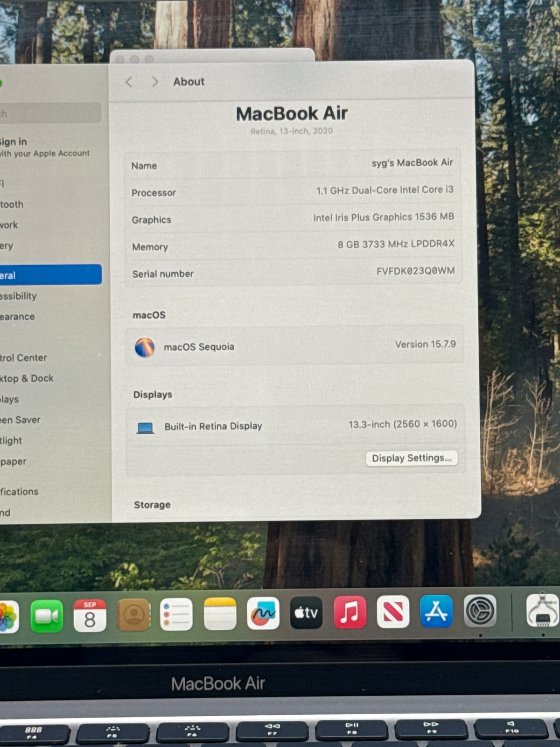
Task: Click the Storage section heading
Action: pyautogui.click(x=152, y=505)
